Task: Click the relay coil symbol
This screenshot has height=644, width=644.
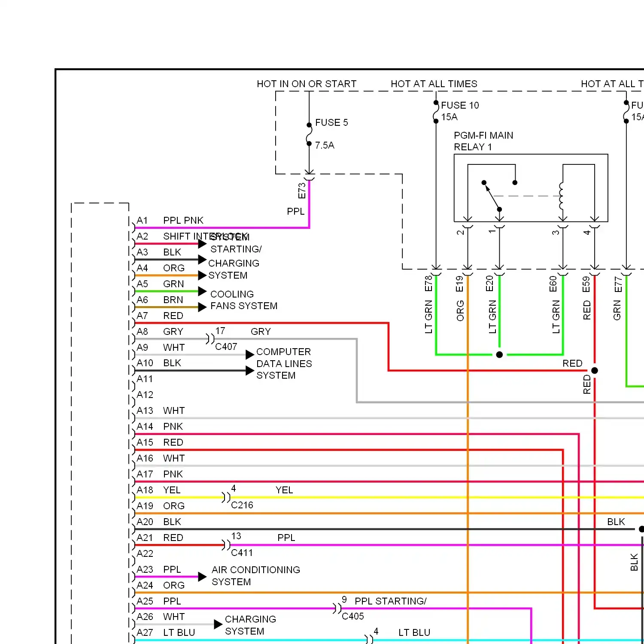Action: click(x=561, y=196)
